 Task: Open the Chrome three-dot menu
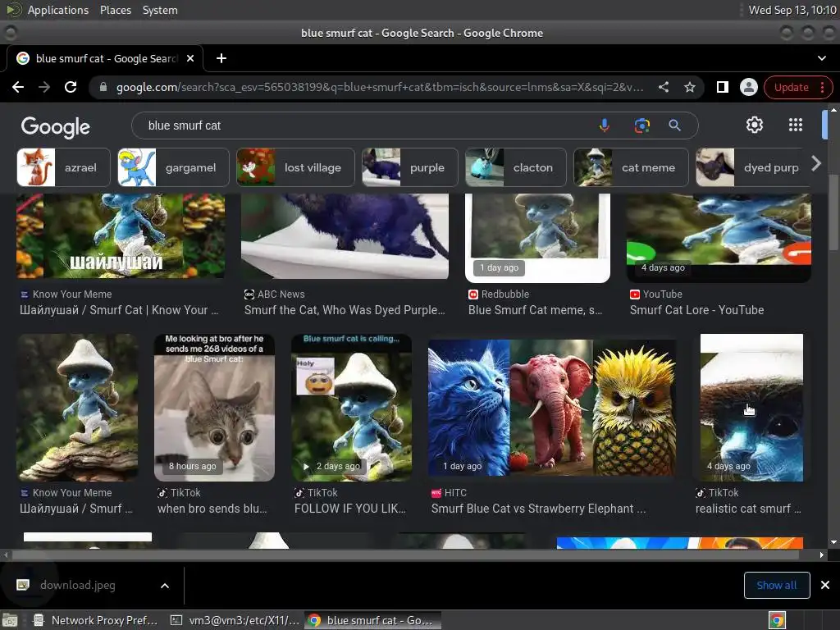pos(822,87)
